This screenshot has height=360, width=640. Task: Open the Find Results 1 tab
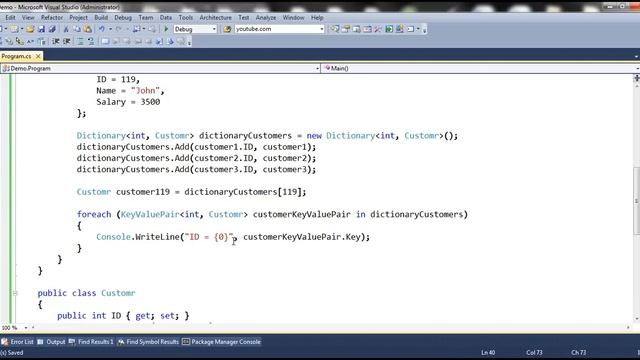91,342
